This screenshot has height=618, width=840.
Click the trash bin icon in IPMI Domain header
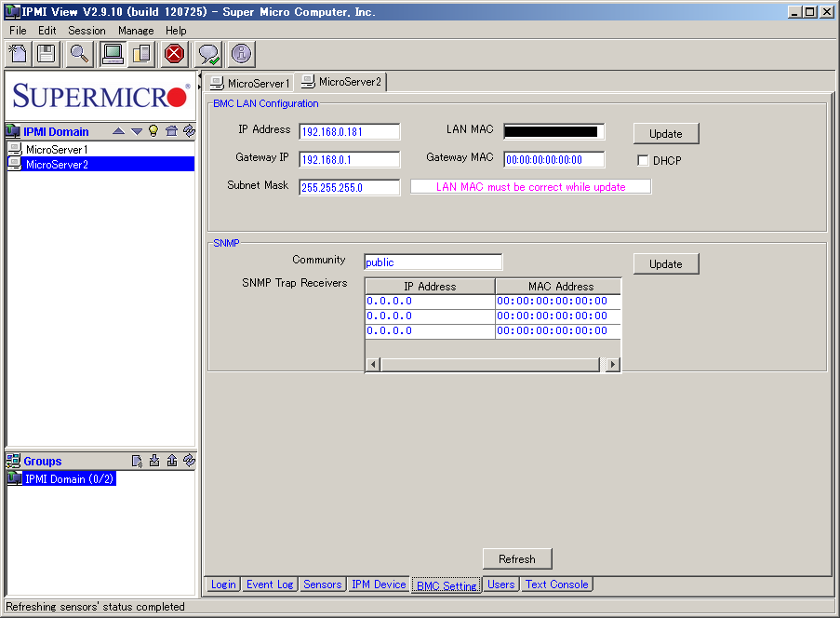(171, 131)
